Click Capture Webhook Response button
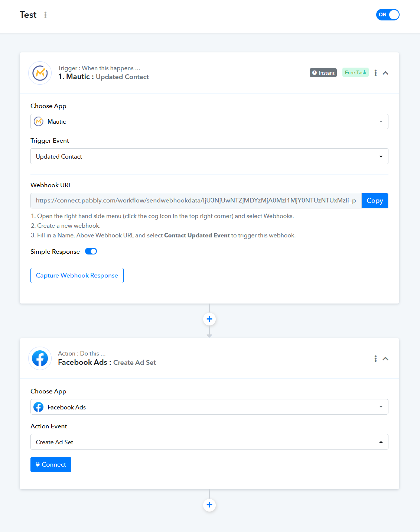Image resolution: width=420 pixels, height=532 pixels. [x=77, y=275]
